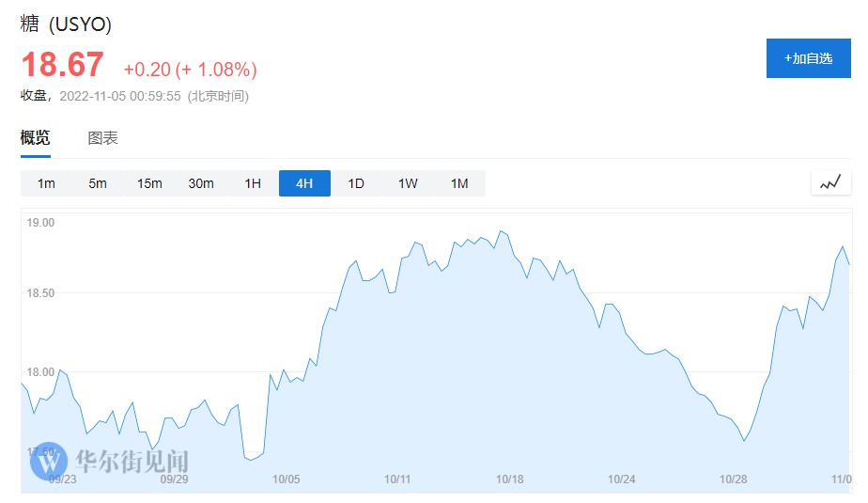Select the 4H timeframe button
Image resolution: width=868 pixels, height=503 pixels.
click(304, 183)
